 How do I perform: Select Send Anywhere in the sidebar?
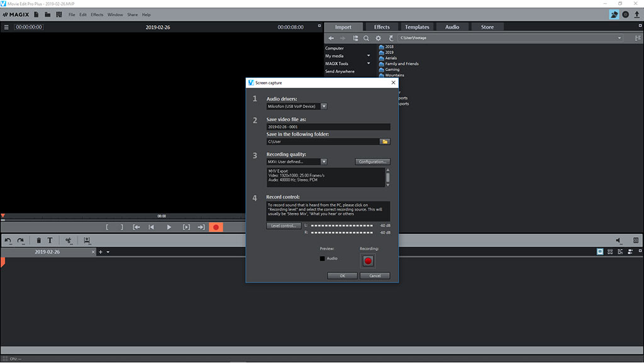pos(340,72)
